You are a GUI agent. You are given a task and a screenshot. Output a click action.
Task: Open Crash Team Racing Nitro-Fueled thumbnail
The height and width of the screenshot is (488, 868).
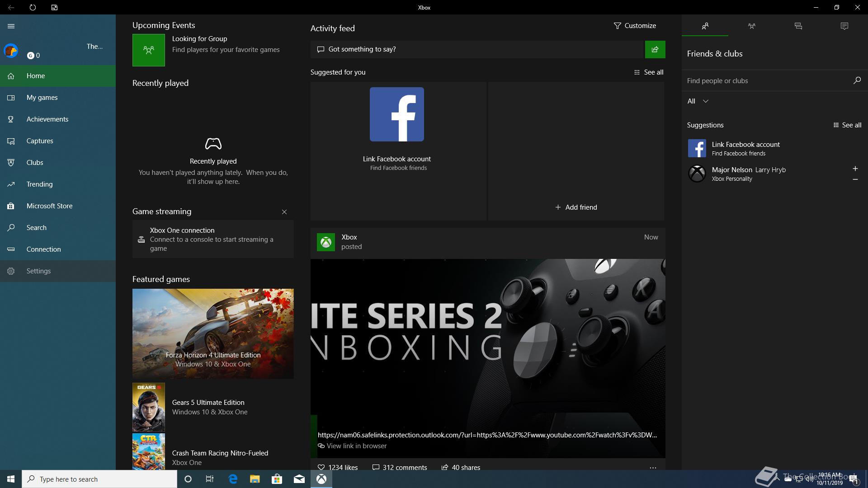(x=149, y=452)
